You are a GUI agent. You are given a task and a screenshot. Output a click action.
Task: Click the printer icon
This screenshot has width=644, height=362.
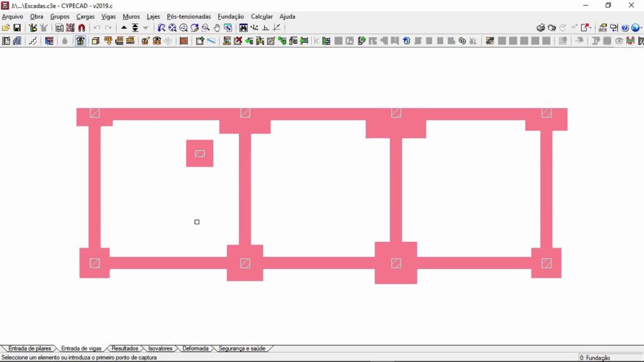coord(540,28)
